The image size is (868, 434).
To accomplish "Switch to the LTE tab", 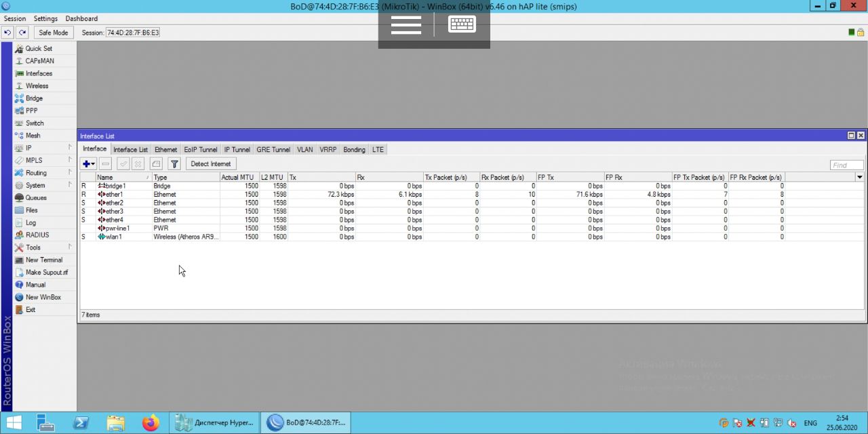I will coord(378,150).
